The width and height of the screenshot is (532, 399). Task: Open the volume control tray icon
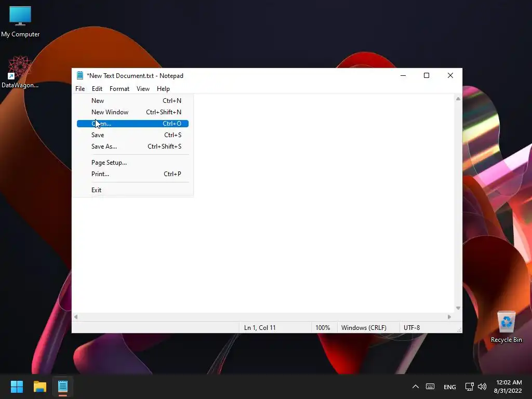point(482,387)
